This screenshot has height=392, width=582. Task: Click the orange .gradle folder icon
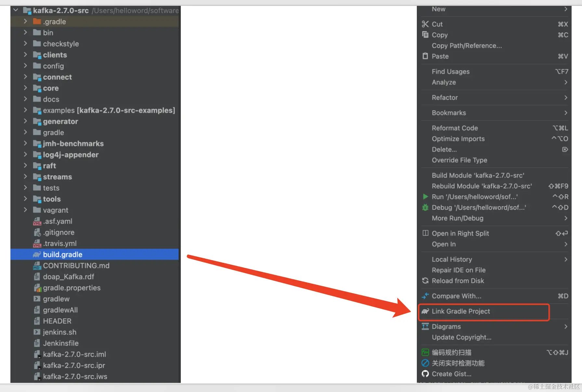click(37, 21)
